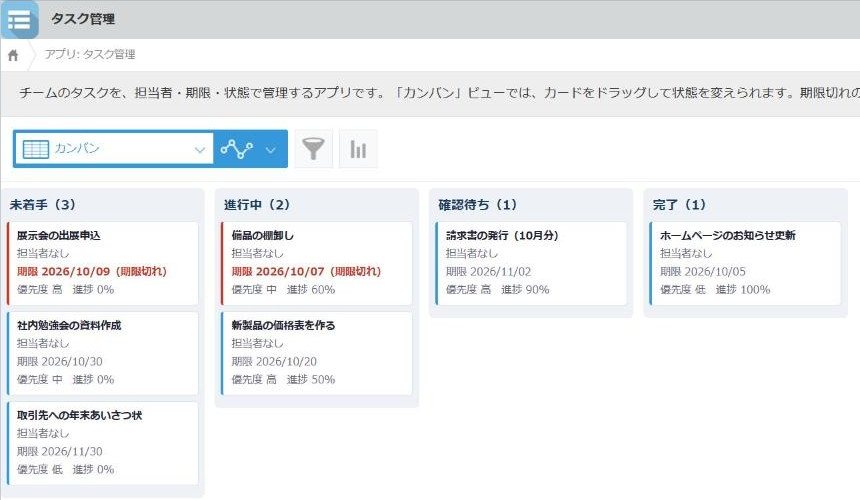Click 優先度 高 on 展示会の出展申込 card

click(39, 289)
